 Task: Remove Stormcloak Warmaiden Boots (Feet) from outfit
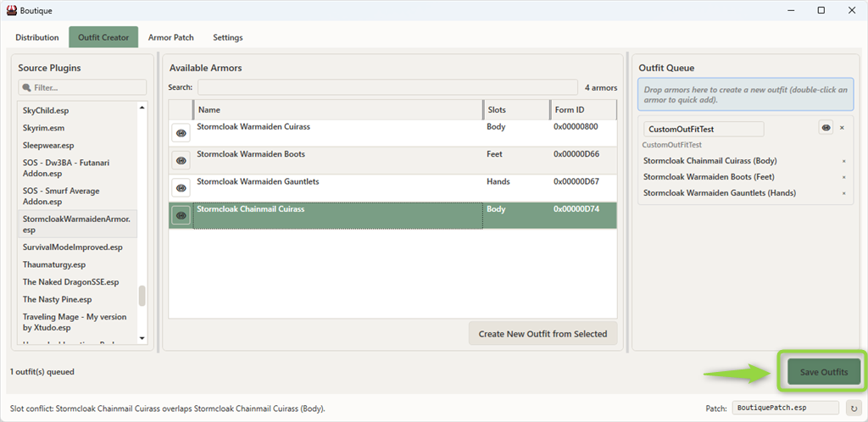[843, 177]
